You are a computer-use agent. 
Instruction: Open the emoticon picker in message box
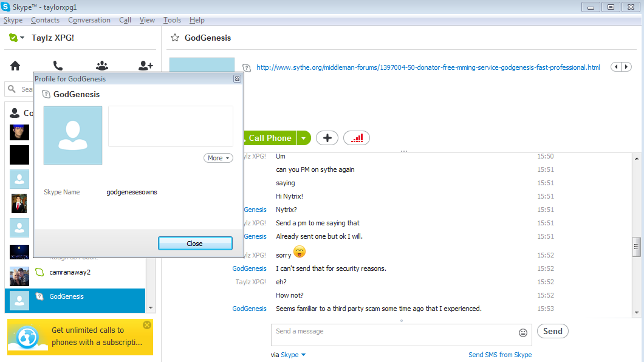(523, 333)
